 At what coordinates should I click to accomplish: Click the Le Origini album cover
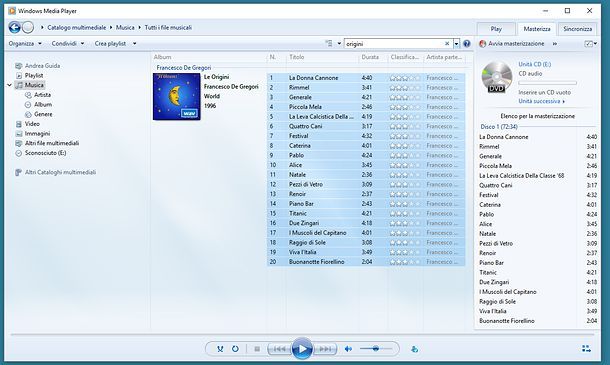pos(177,97)
